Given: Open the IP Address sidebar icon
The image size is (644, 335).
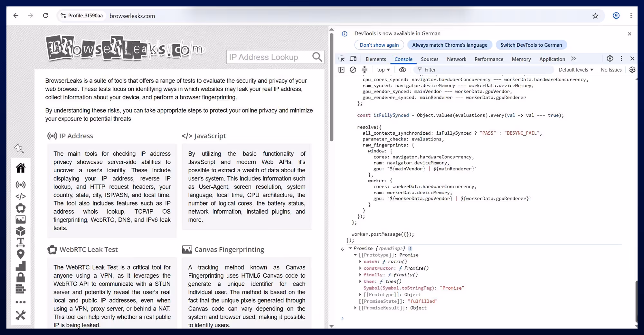Looking at the screenshot, I should coord(21,185).
